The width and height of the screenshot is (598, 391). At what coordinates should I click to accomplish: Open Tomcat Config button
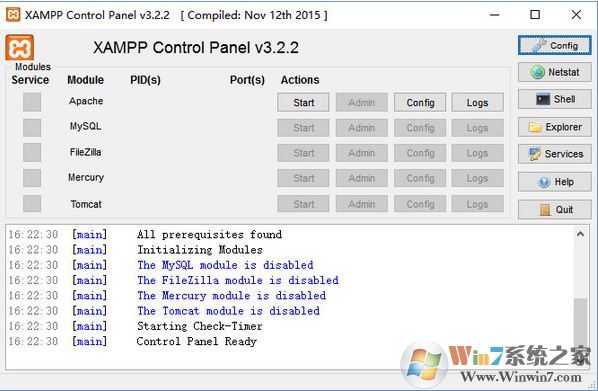point(420,204)
